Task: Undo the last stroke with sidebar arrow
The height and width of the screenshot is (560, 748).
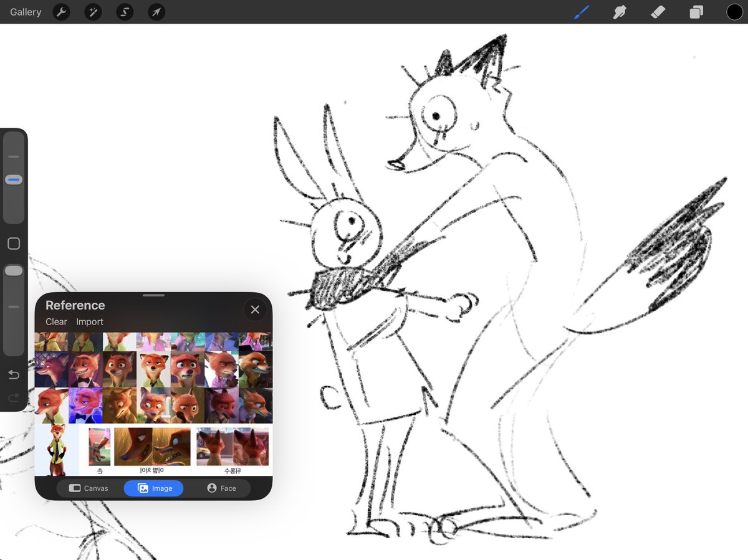Action: pyautogui.click(x=14, y=374)
